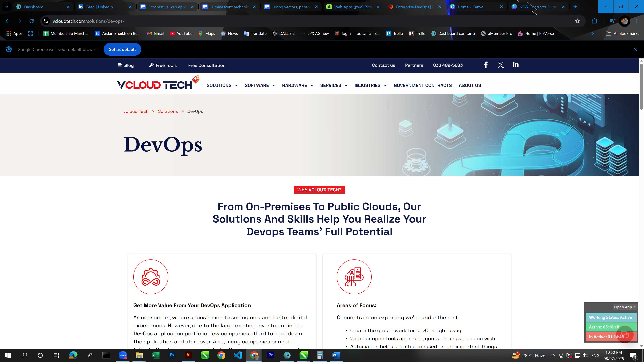Expand the HARDWARE menu
Image resolution: width=644 pixels, height=362 pixels.
(298, 85)
